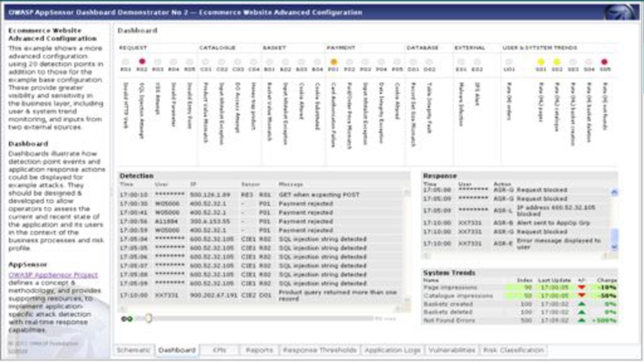Click the R05 detection point dot
Viewport: 644px width, 362px height.
pos(190,62)
